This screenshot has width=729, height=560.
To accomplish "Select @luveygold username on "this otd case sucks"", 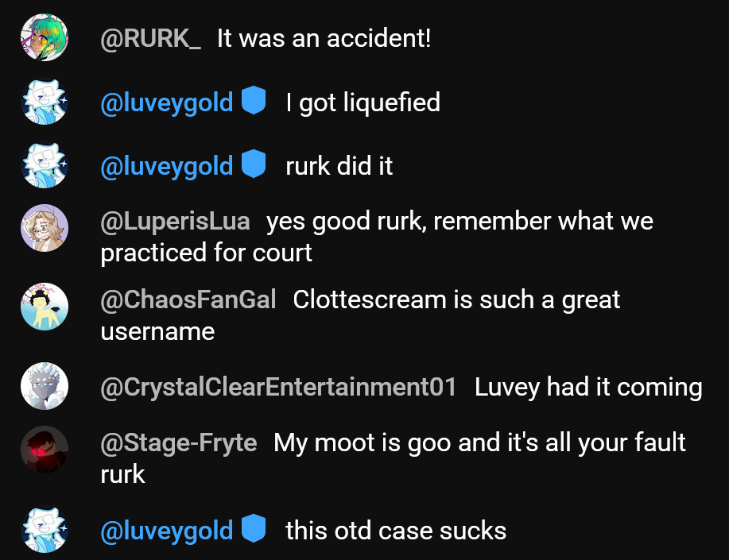I will [x=167, y=531].
